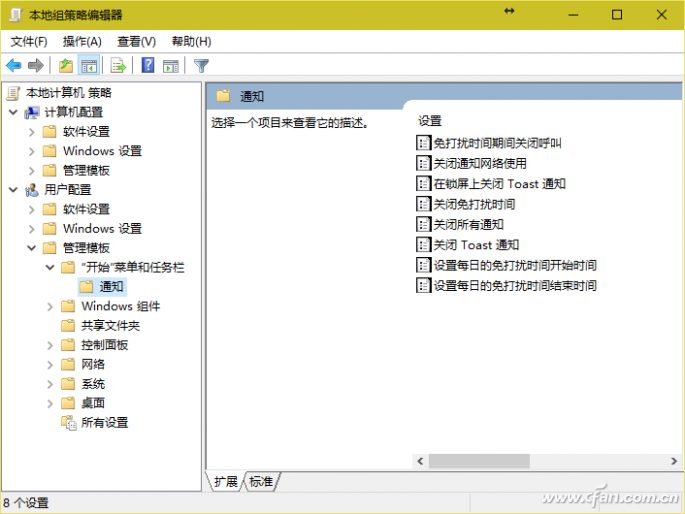The image size is (685, 514).
Task: Expand the 桌面 tree node
Action: point(50,404)
